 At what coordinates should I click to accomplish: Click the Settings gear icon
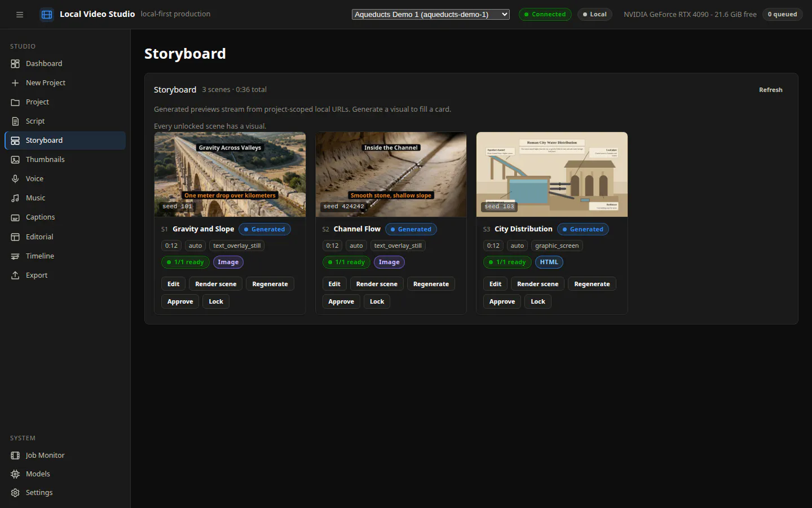(x=15, y=493)
